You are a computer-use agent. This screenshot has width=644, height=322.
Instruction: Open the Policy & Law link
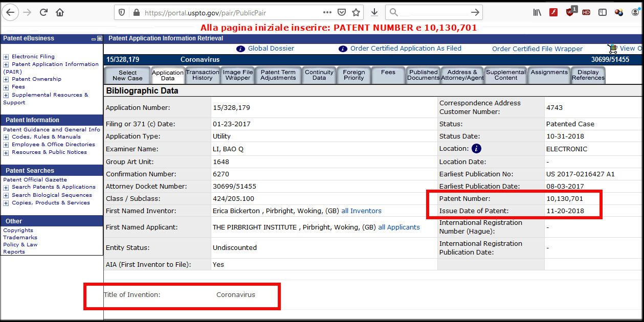pos(20,245)
